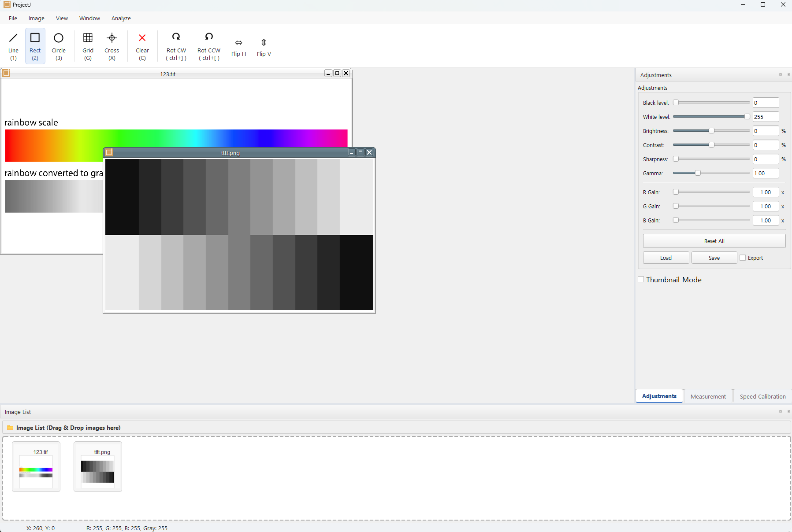
Task: Activate the Cross marker tool
Action: (112, 46)
